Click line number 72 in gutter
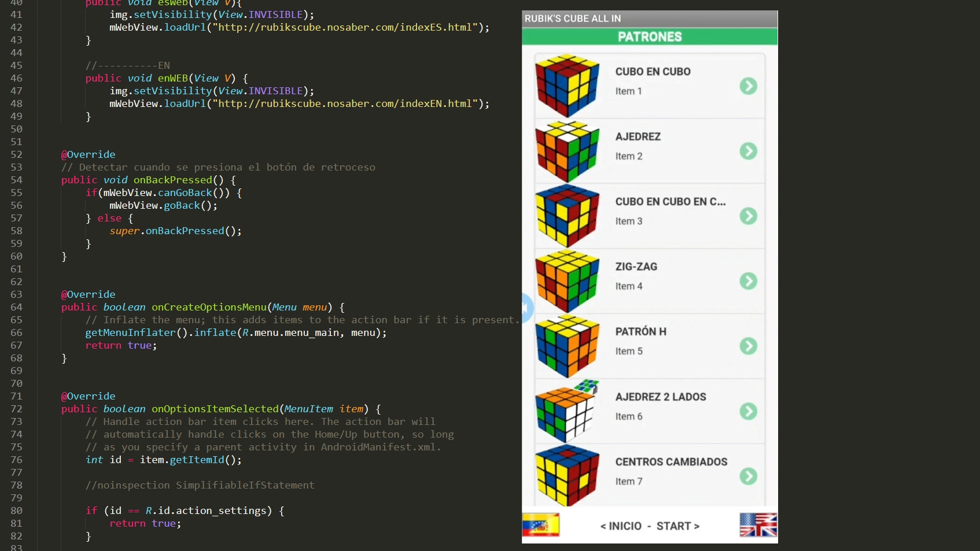The height and width of the screenshot is (551, 980). [x=16, y=409]
